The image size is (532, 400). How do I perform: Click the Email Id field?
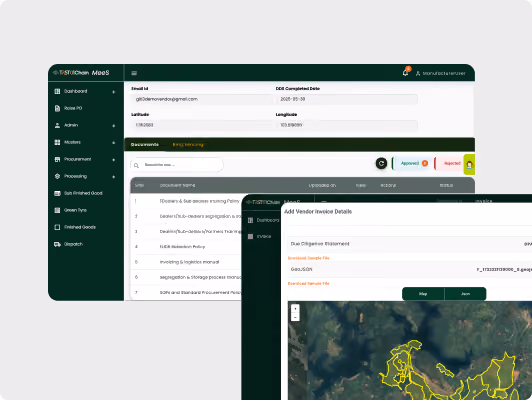click(202, 99)
